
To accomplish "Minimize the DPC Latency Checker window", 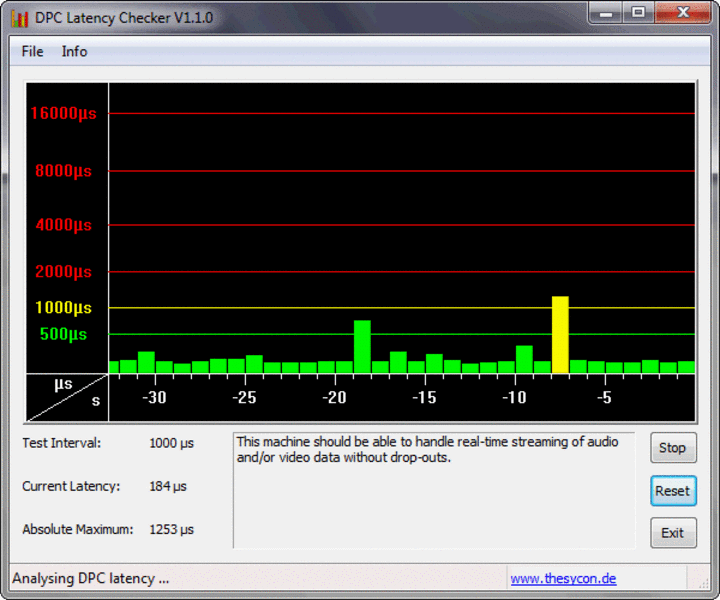I will 606,13.
